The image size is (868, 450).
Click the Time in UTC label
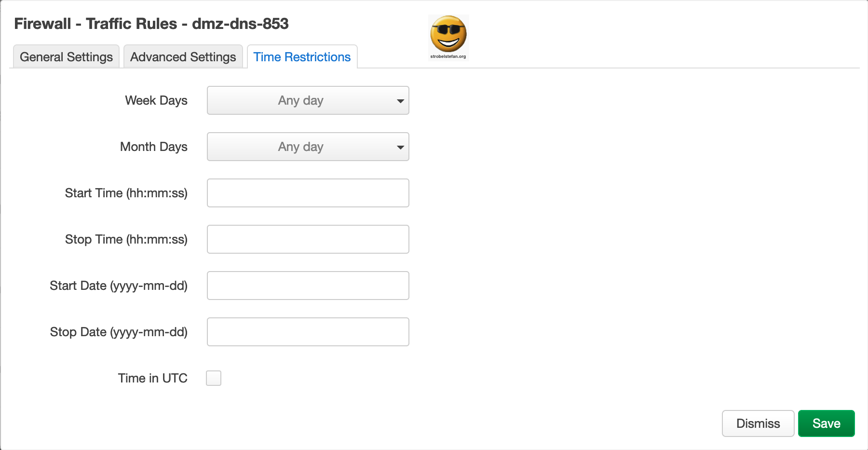click(152, 378)
